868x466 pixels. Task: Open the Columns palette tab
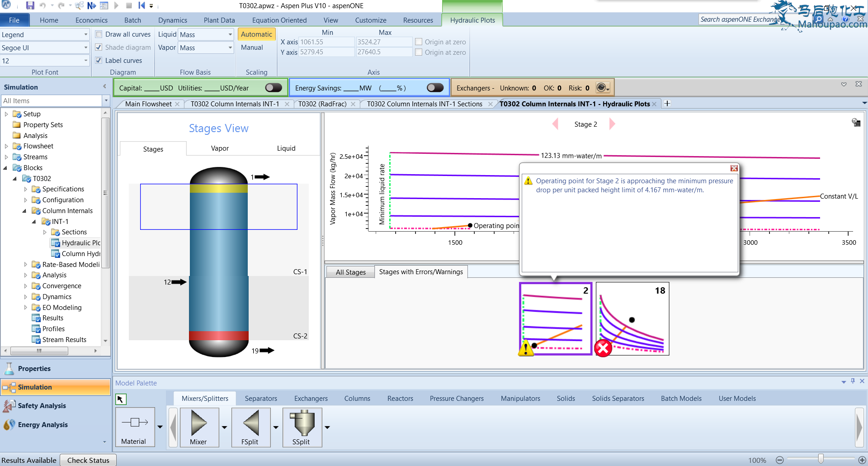(357, 399)
